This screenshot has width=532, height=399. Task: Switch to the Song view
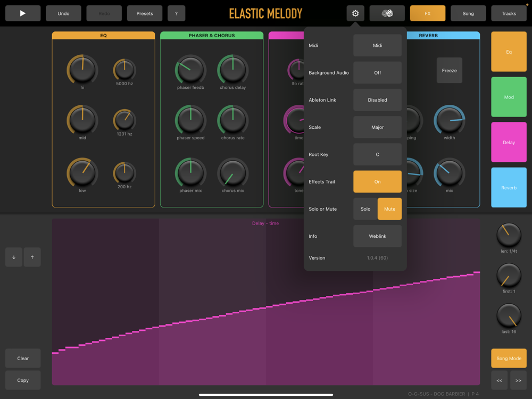(x=468, y=13)
